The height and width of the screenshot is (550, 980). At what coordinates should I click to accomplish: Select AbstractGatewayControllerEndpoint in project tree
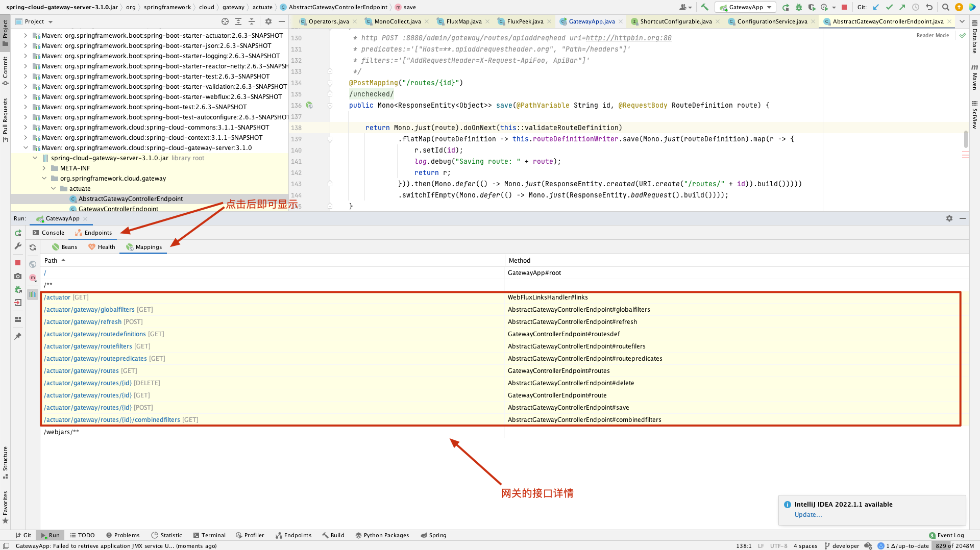click(130, 199)
